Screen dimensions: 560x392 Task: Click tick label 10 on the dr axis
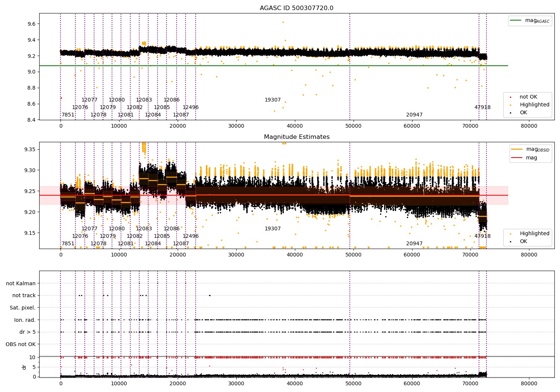(x=32, y=358)
